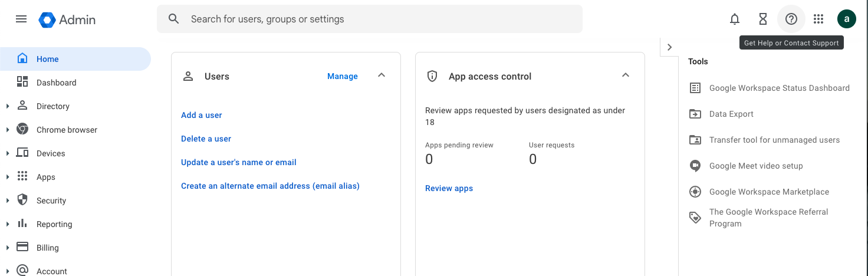868x276 pixels.
Task: Open the hourglass tasks icon
Action: click(762, 19)
